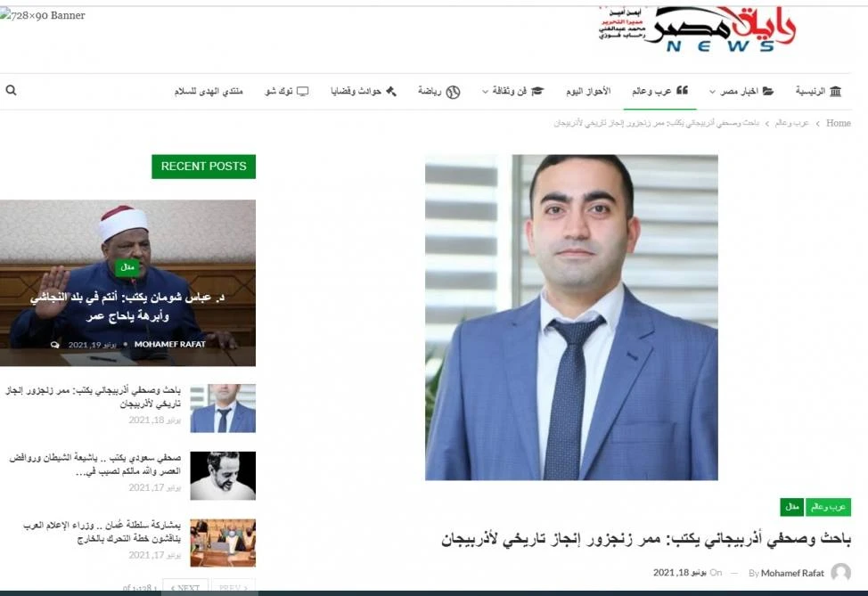
Task: Click the RECENT POSTS green heading
Action: [x=204, y=167]
